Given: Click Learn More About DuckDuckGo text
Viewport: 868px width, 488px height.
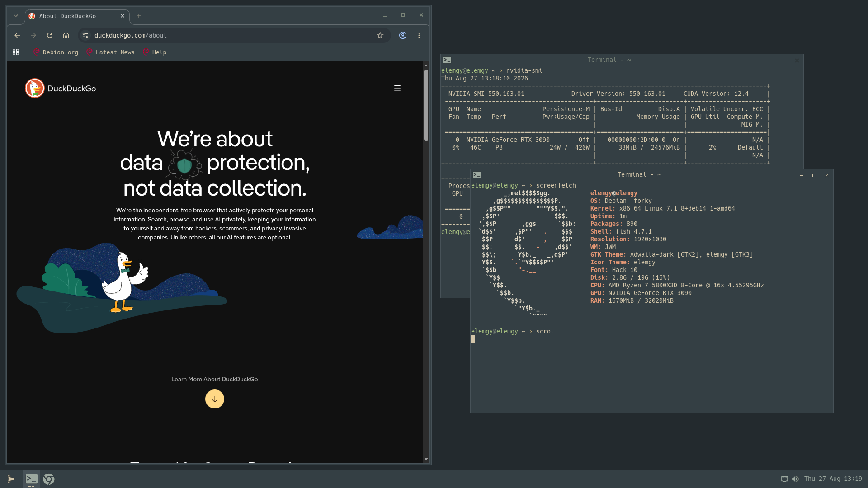Looking at the screenshot, I should pos(215,379).
